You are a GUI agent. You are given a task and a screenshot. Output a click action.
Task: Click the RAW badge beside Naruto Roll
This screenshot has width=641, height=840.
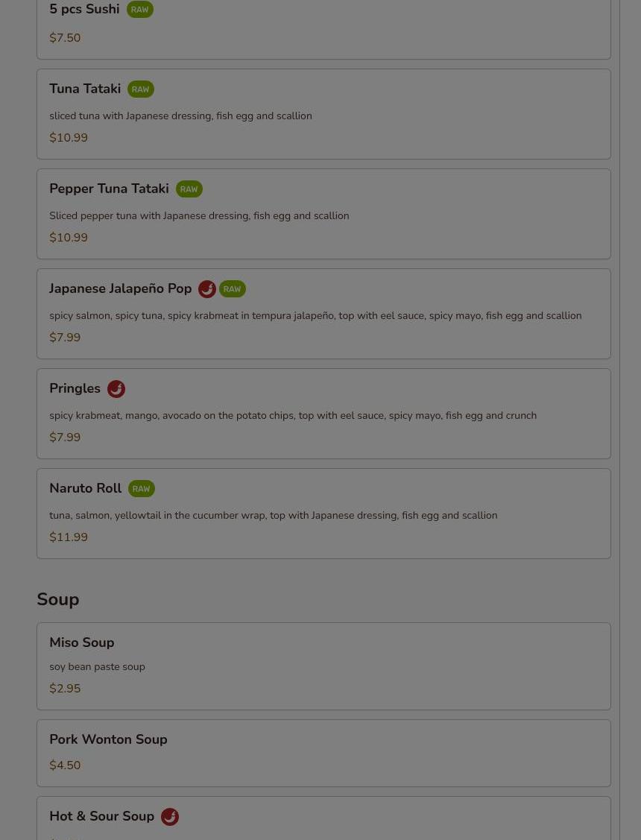[x=142, y=489]
